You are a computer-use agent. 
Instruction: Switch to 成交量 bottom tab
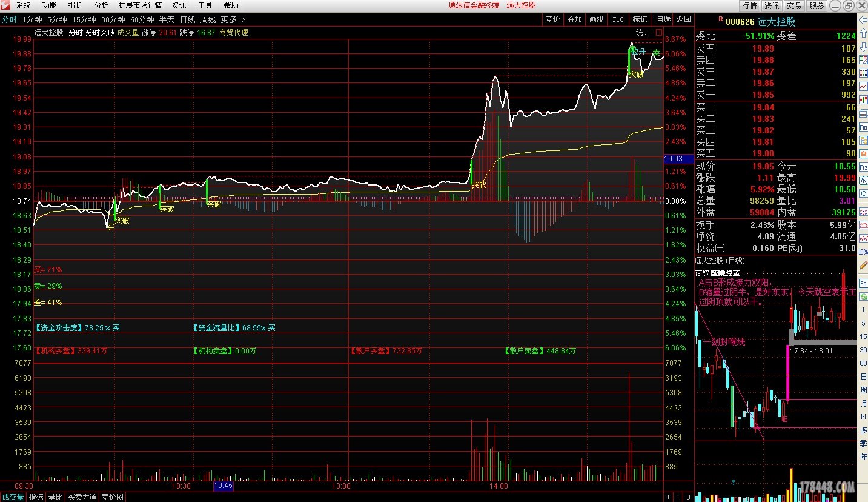click(x=13, y=497)
